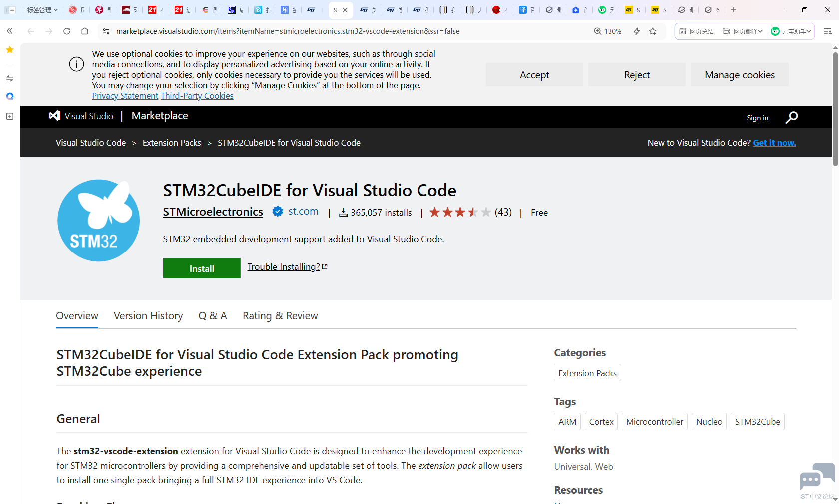This screenshot has height=504, width=839.
Task: Open the 标签管理 tab manager dropdown
Action: coord(42,10)
